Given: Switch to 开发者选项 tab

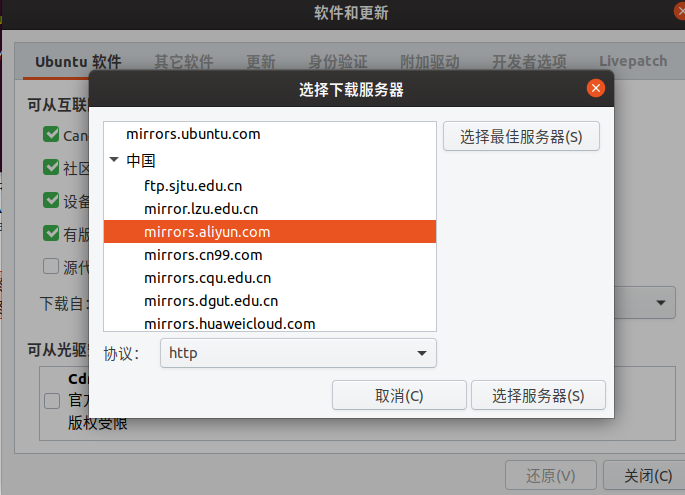Looking at the screenshot, I should click(529, 62).
